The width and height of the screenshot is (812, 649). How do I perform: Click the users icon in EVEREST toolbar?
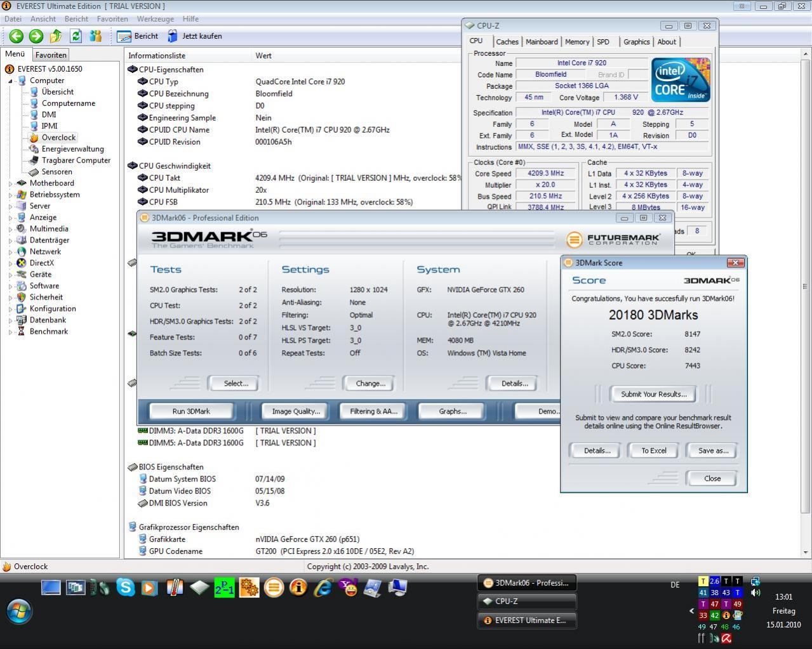[95, 36]
